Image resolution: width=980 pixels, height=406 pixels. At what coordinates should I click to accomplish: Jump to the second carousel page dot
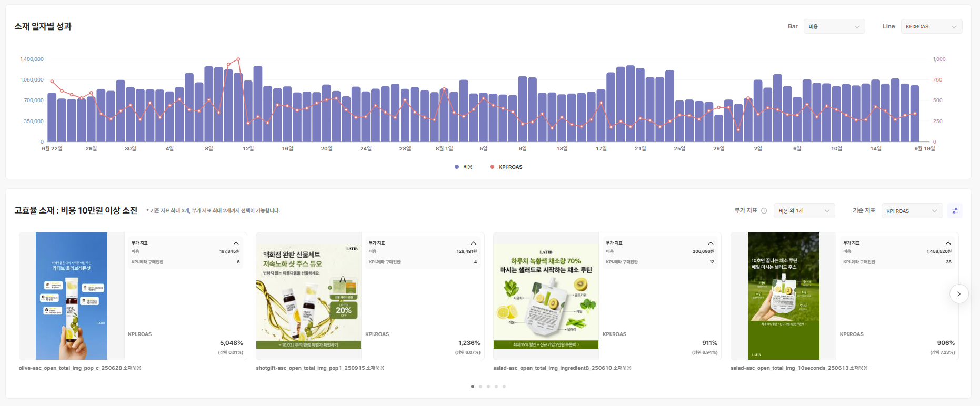tap(481, 387)
